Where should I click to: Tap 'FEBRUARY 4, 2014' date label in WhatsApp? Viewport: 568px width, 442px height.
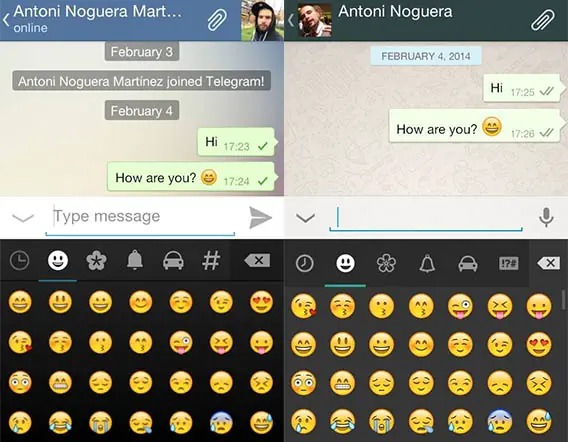[x=426, y=56]
